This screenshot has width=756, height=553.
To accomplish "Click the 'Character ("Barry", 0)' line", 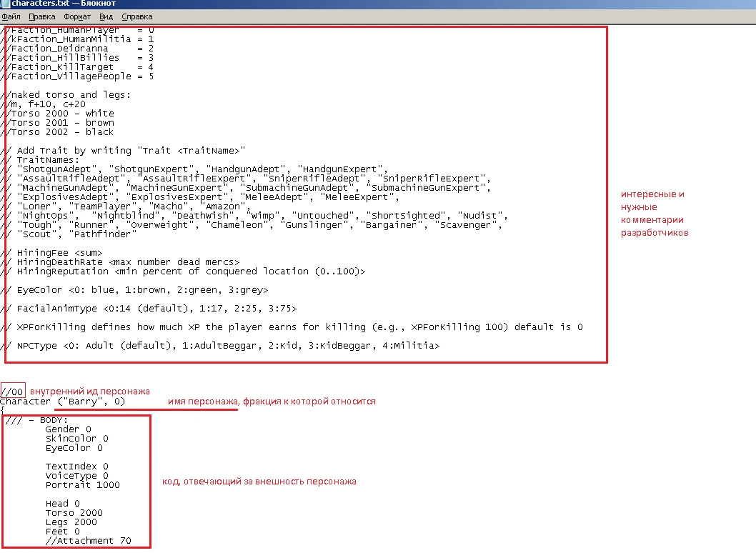I will (63, 401).
